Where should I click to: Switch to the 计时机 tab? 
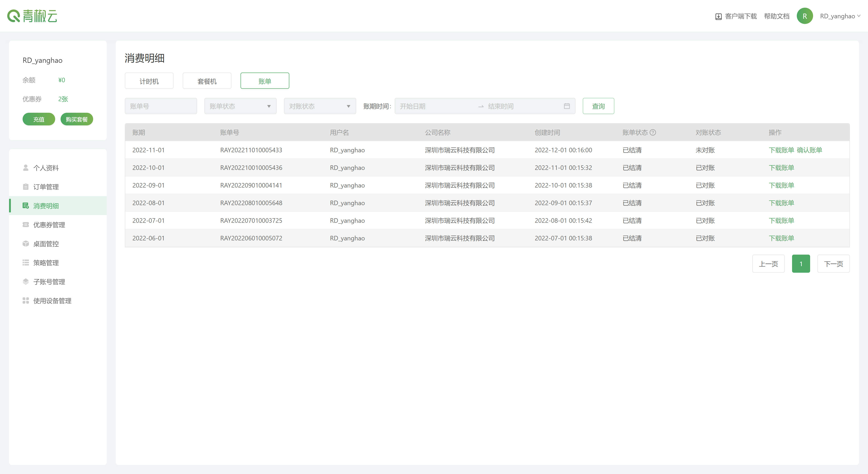(x=149, y=81)
